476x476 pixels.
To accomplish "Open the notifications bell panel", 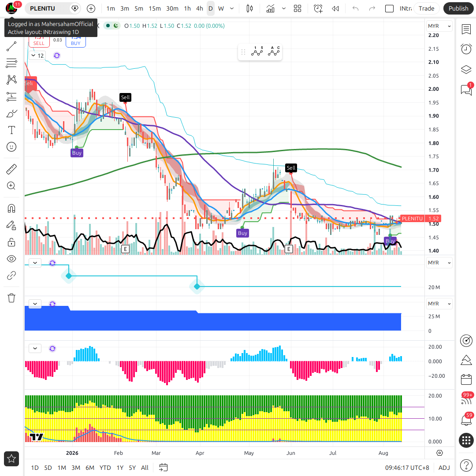I will click(x=466, y=420).
